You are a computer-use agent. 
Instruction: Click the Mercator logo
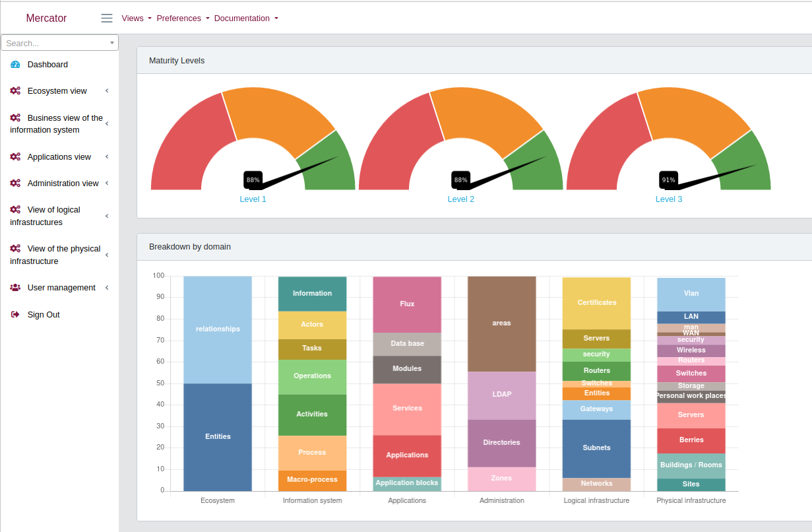pyautogui.click(x=46, y=18)
